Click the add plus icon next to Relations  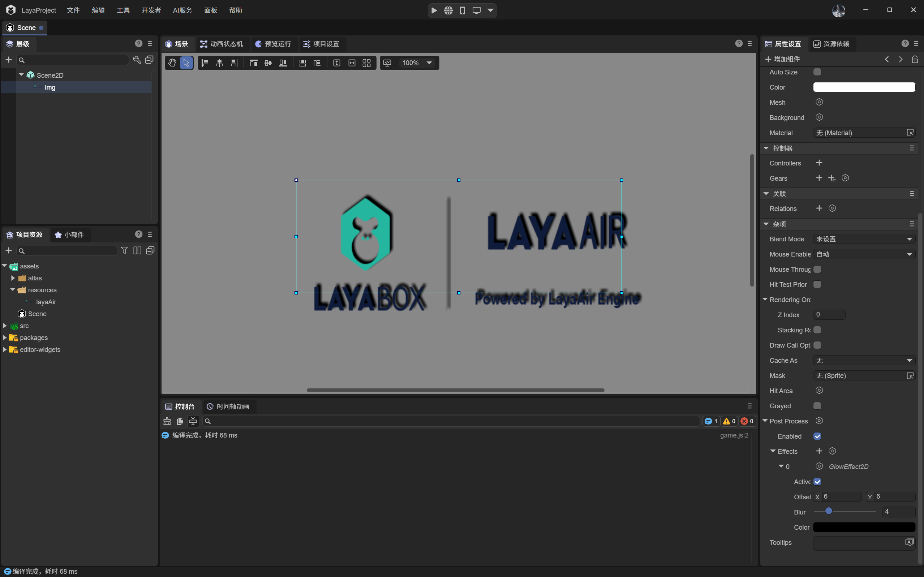(x=818, y=208)
